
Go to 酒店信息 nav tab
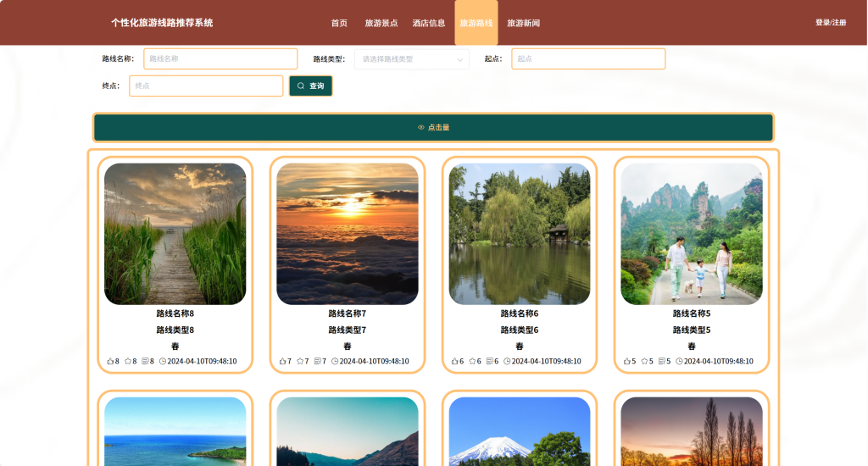click(428, 23)
